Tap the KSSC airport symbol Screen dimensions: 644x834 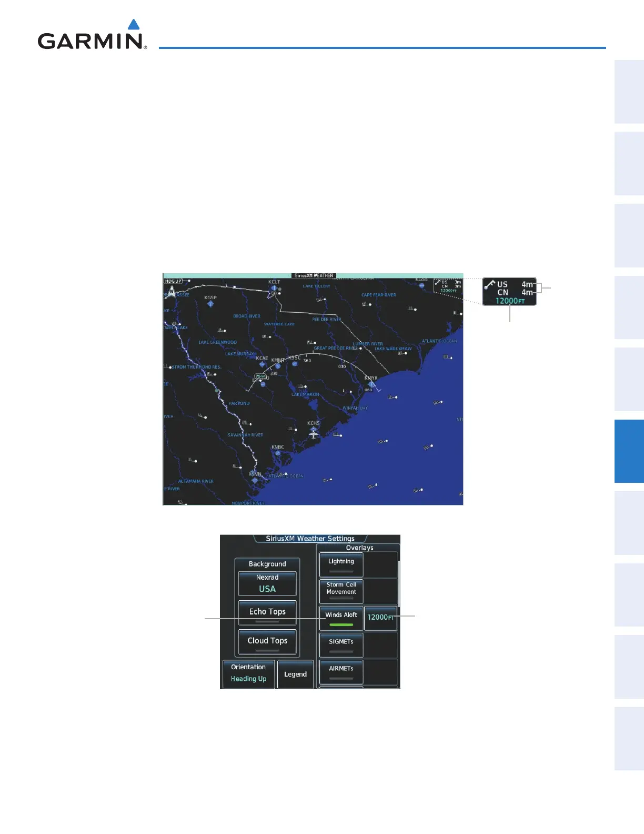[295, 364]
